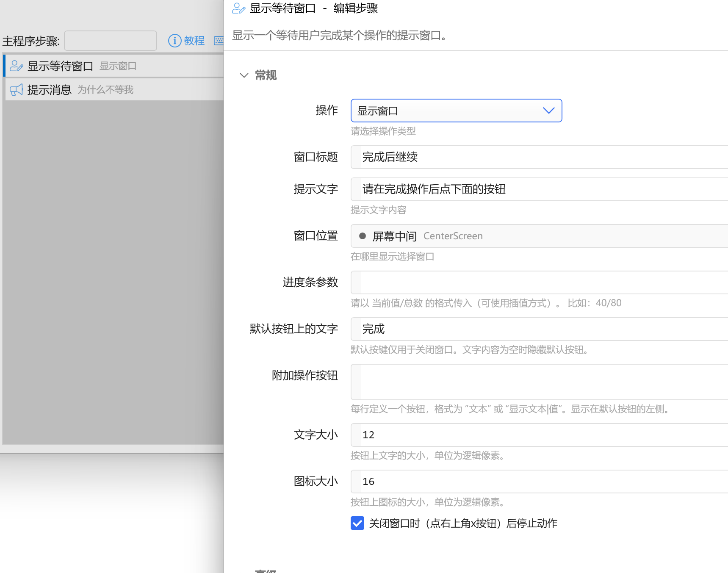Focus the 主程序步骤 search field
728x573 pixels.
pyautogui.click(x=111, y=41)
